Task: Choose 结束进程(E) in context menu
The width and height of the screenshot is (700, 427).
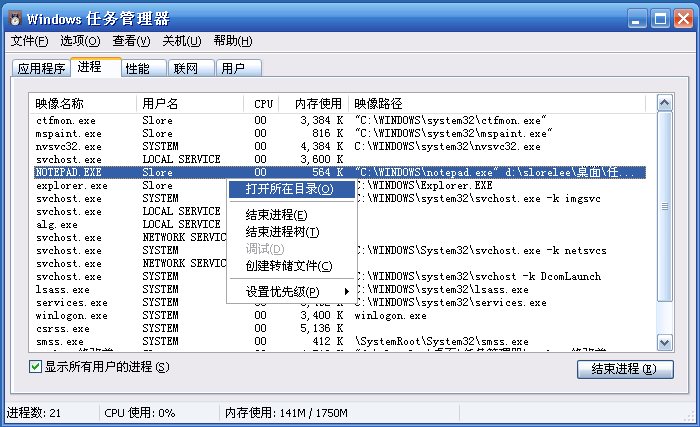Action: [x=292, y=215]
